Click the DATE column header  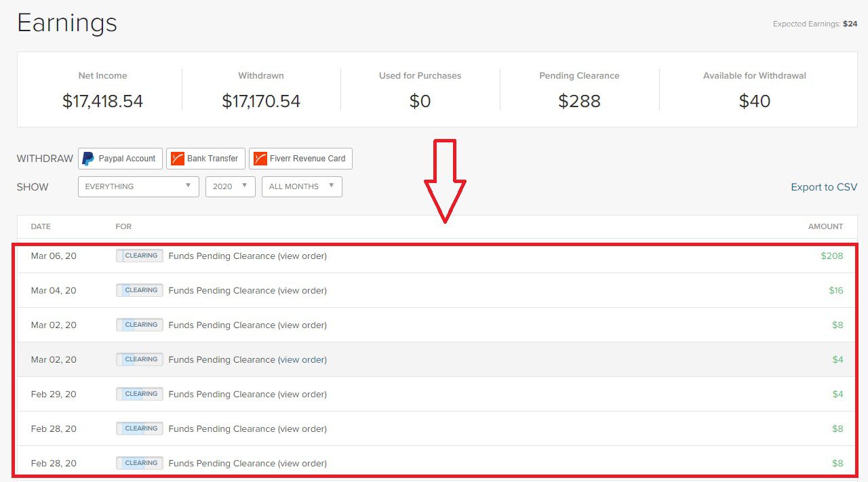point(41,226)
